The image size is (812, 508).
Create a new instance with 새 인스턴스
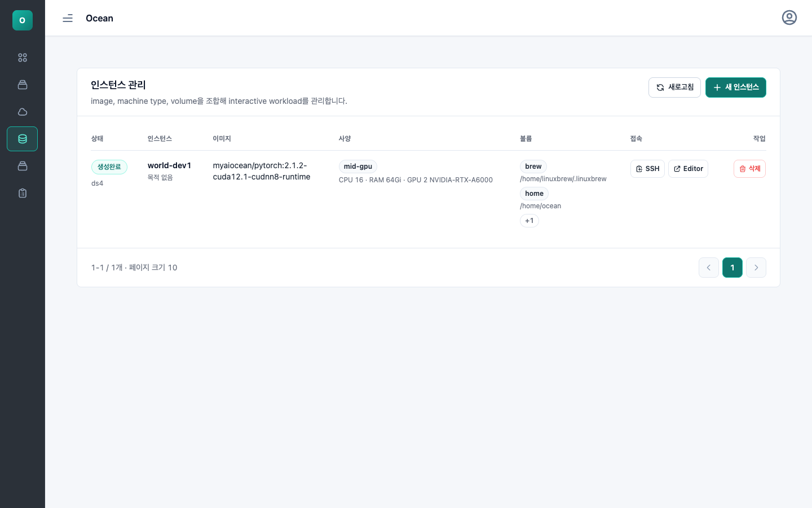tap(736, 87)
